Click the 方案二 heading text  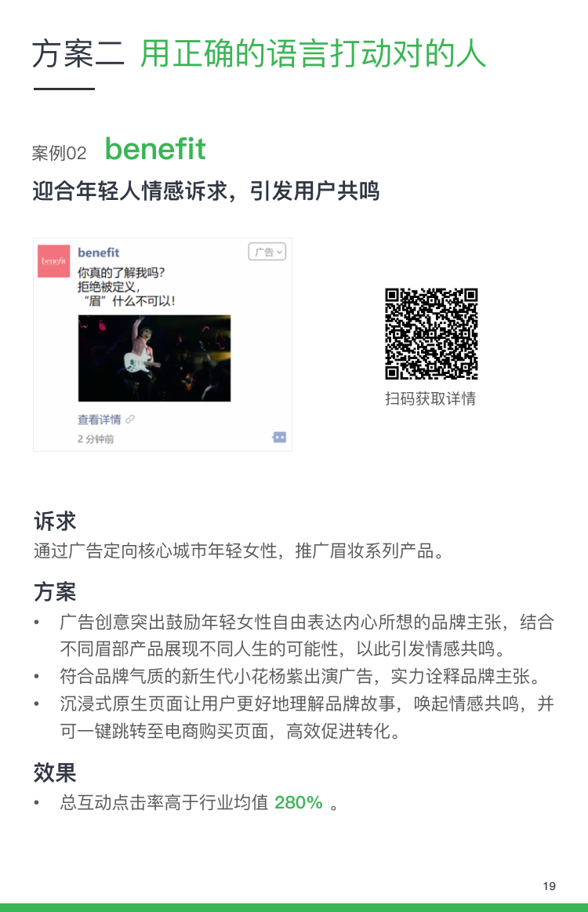[x=78, y=54]
